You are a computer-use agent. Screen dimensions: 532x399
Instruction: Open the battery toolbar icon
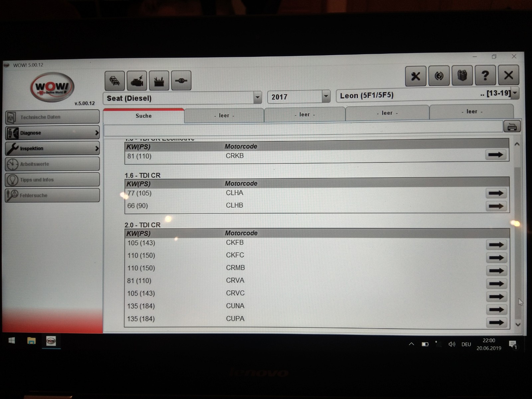pyautogui.click(x=159, y=80)
